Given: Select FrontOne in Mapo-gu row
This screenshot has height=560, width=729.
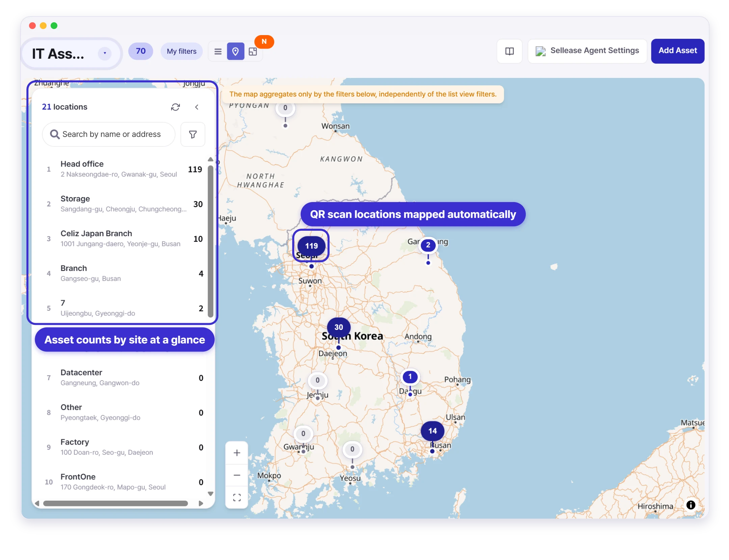Looking at the screenshot, I should point(123,482).
